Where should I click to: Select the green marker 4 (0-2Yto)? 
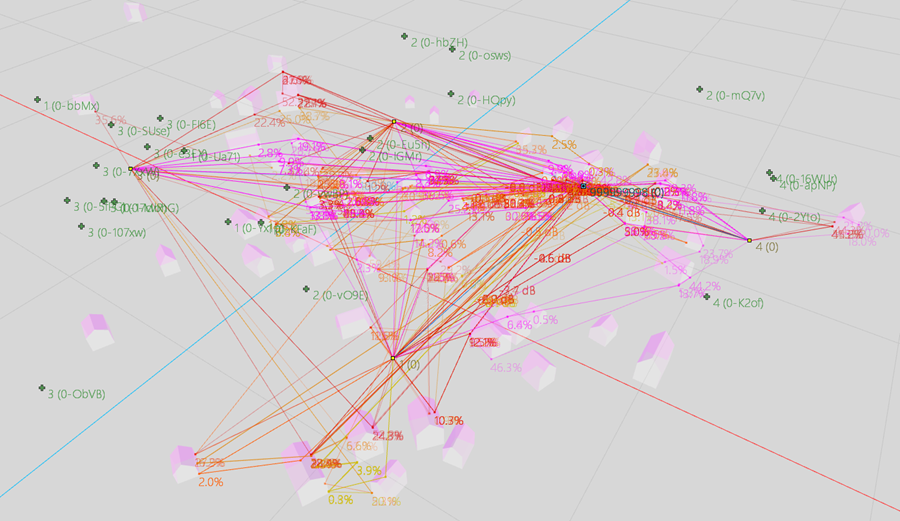[x=762, y=211]
